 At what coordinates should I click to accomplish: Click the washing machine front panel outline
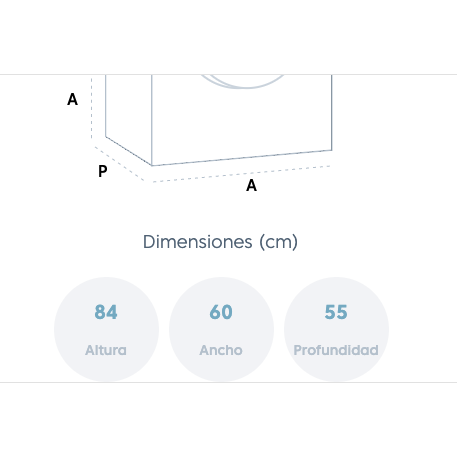point(242,120)
